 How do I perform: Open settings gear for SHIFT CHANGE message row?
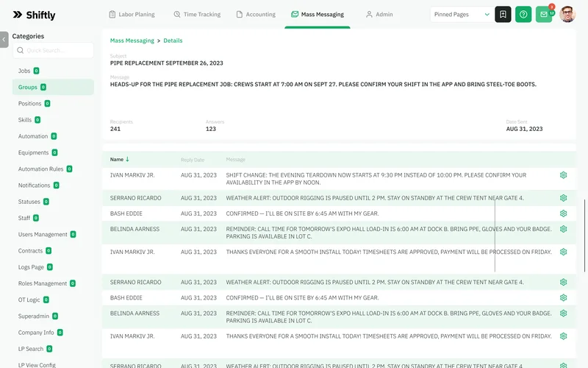pyautogui.click(x=563, y=175)
